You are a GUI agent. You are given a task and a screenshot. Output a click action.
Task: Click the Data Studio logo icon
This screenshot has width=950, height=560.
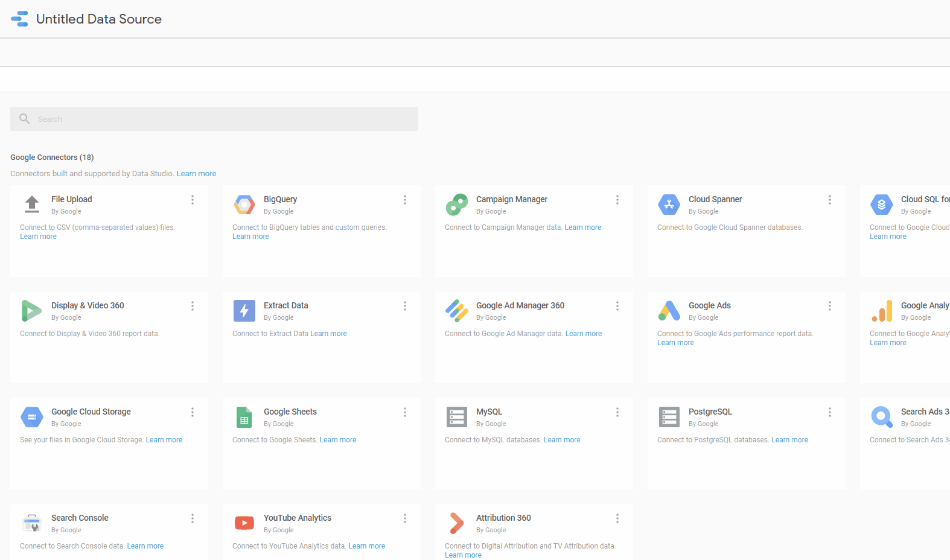coord(20,19)
